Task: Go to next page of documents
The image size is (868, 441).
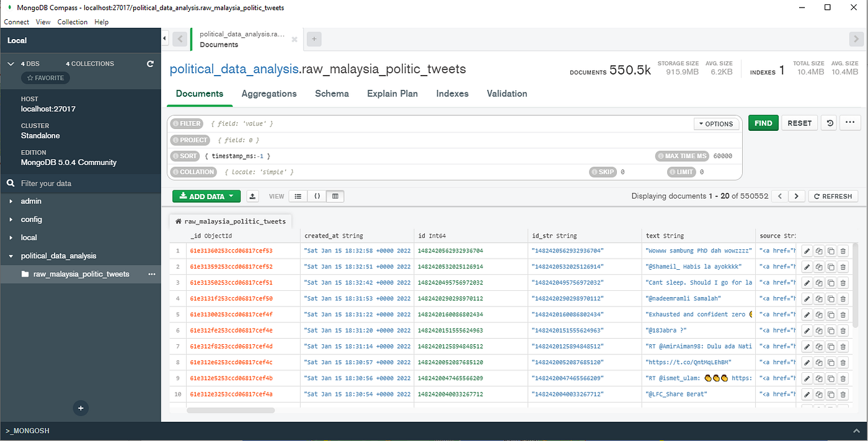Action: point(797,196)
